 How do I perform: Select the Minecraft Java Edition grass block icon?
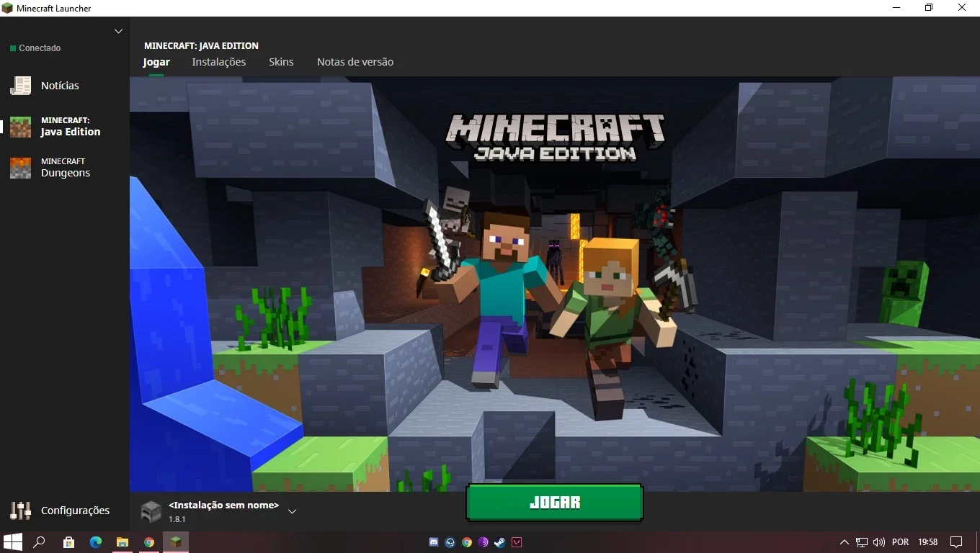point(20,127)
